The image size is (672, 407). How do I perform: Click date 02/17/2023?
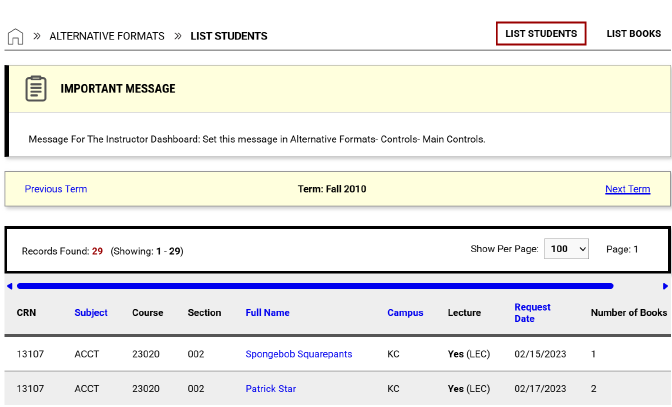pos(540,389)
